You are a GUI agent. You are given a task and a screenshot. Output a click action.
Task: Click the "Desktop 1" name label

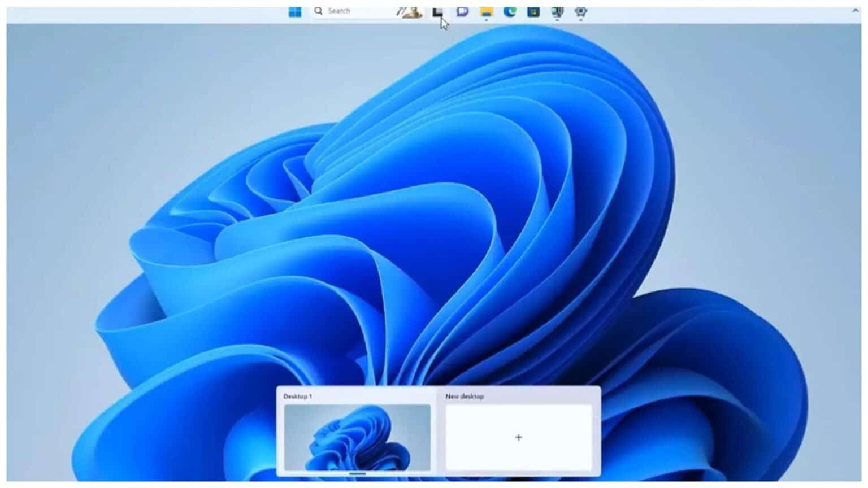(298, 396)
